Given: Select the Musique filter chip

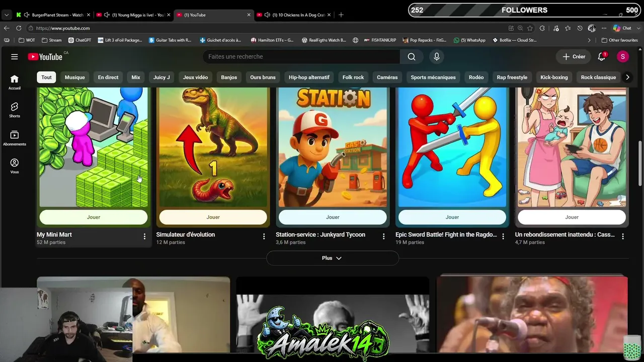Looking at the screenshot, I should click(x=75, y=77).
